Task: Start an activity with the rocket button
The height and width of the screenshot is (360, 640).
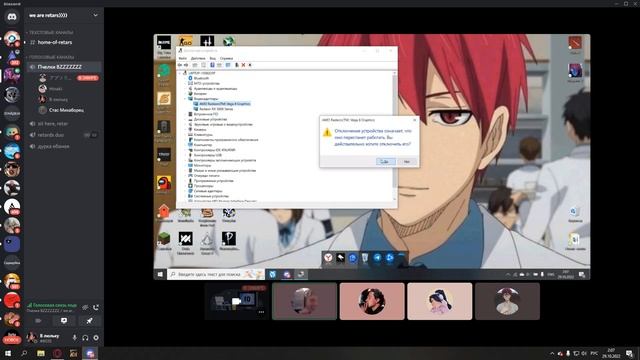Action: (89, 321)
